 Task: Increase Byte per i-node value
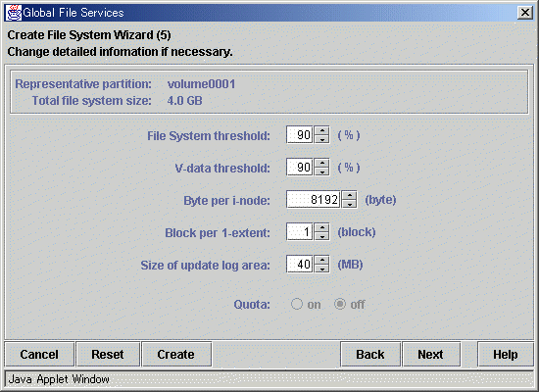[349, 195]
